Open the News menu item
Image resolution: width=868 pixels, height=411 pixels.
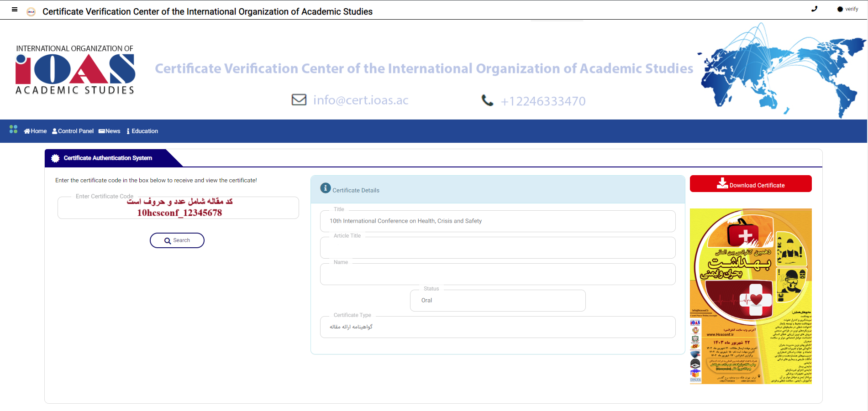pos(110,131)
